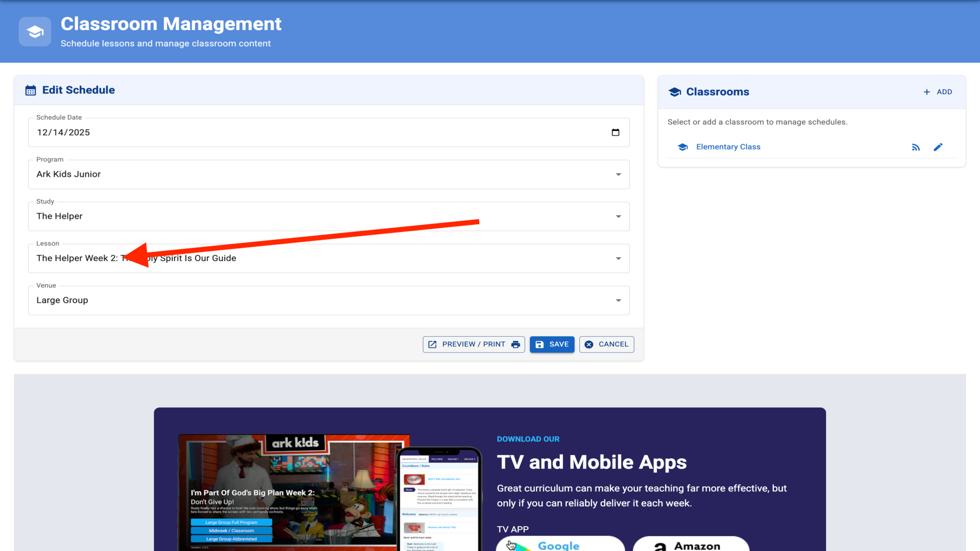This screenshot has width=980, height=551.
Task: Expand the Lesson selection dropdown
Action: tap(618, 259)
